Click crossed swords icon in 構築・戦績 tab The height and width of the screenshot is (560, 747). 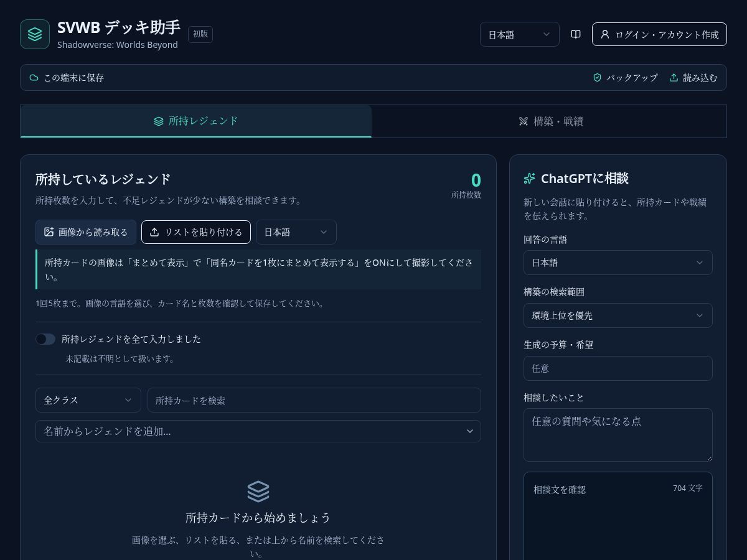tap(524, 121)
